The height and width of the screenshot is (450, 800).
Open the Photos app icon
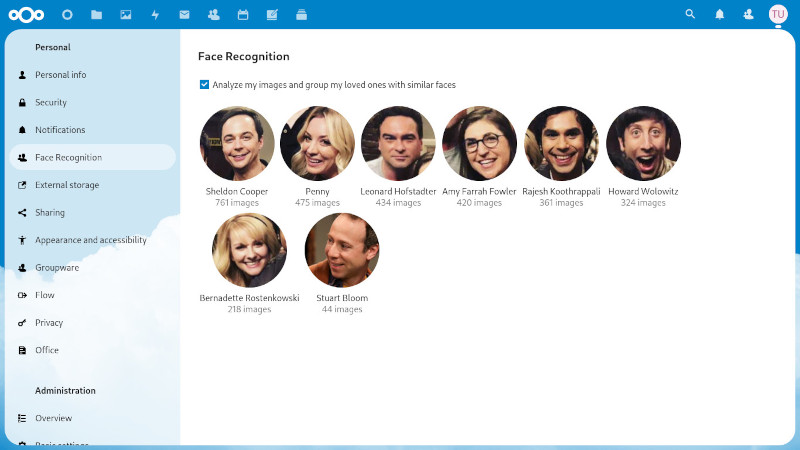126,15
